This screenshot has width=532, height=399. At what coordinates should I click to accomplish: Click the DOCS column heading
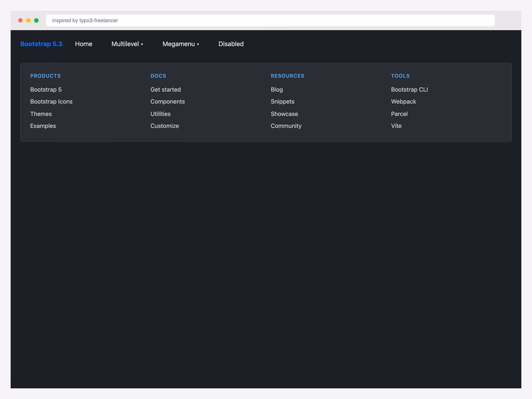(158, 76)
